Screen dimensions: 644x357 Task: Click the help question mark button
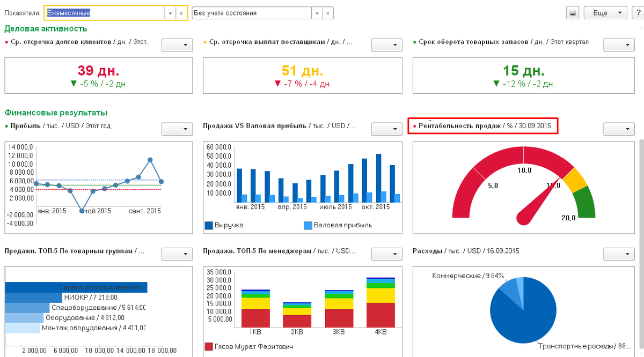tap(637, 13)
